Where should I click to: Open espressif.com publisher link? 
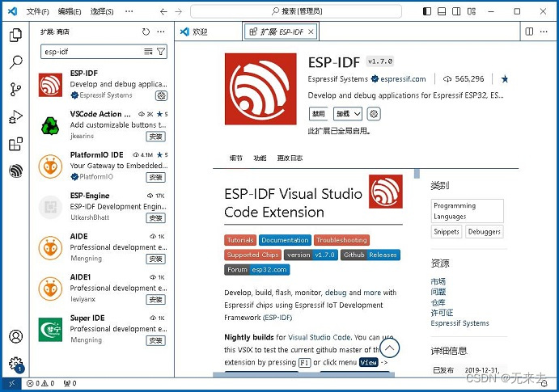click(403, 79)
